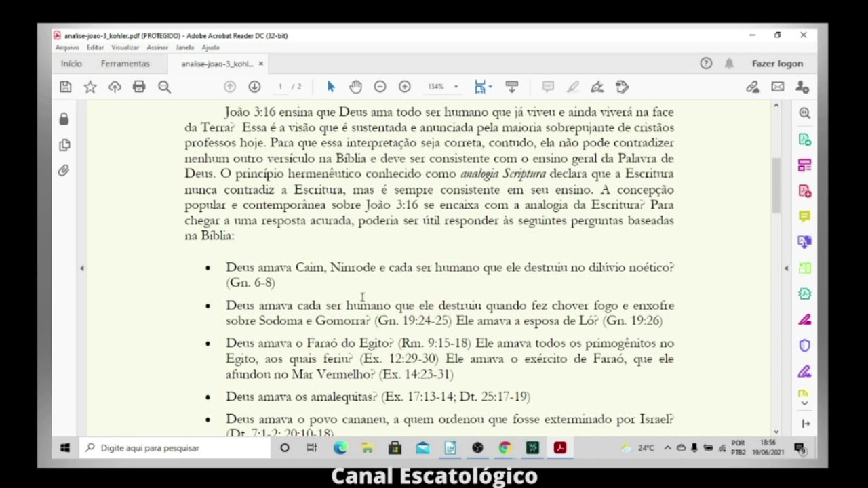Screen dimensions: 868x488
Task: Open Microsoft Edge from taskbar
Action: point(340,448)
